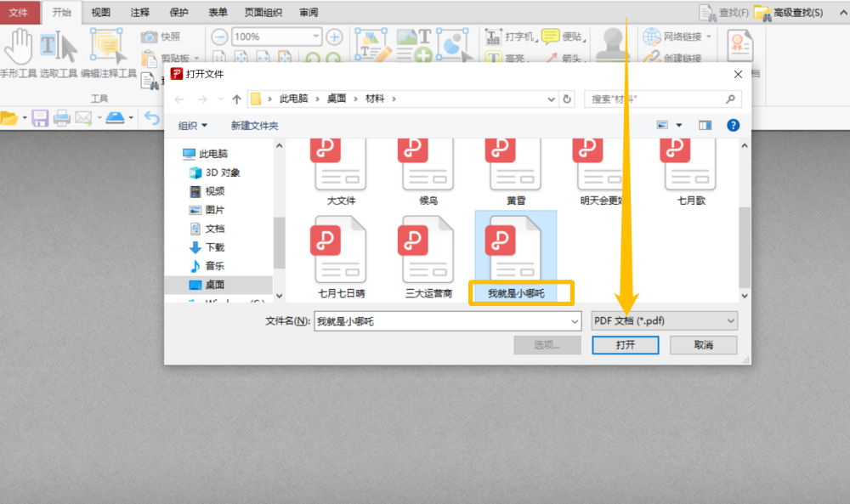Viewport: 850px width, 504px height.
Task: Select the Sticky Note (便贴) tool
Action: click(564, 37)
